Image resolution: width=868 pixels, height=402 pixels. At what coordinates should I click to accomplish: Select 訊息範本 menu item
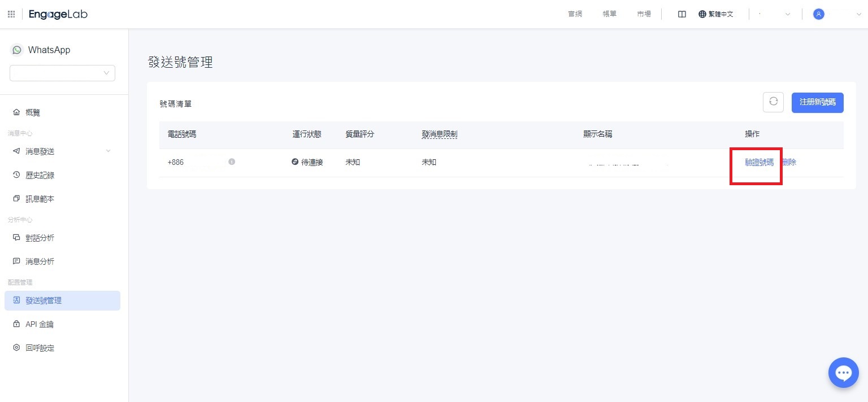pos(40,199)
